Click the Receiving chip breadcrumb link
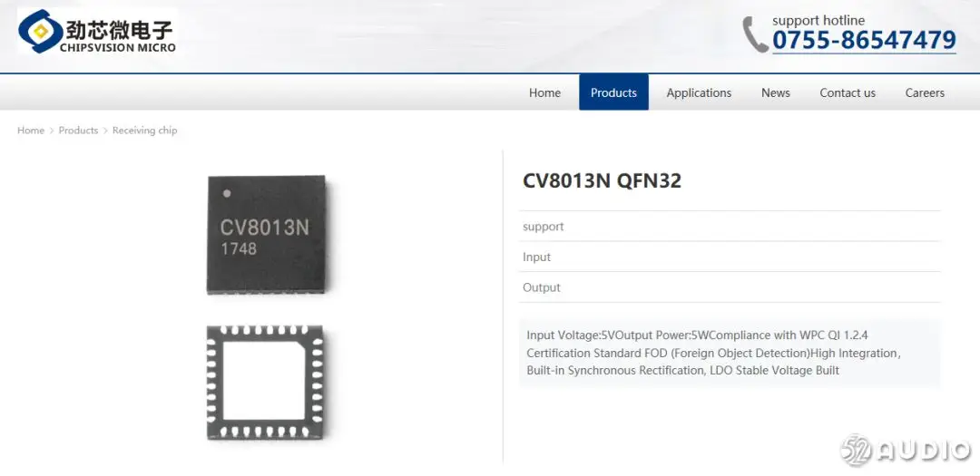 pos(144,131)
